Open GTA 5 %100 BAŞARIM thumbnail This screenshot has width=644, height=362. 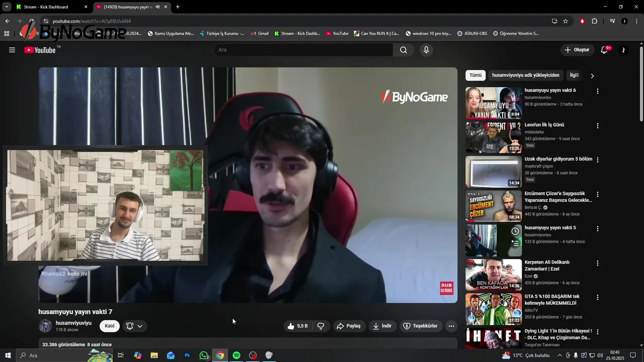click(494, 309)
